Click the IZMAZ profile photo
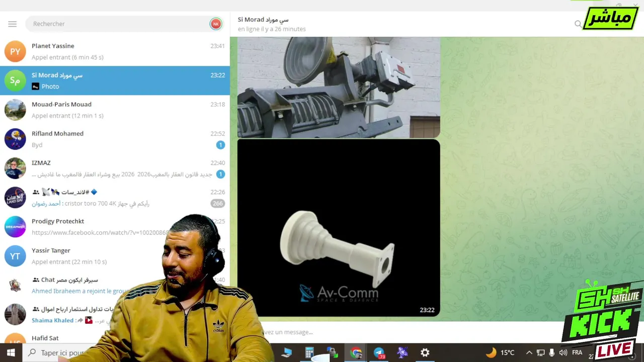The width and height of the screenshot is (644, 362). tap(15, 168)
